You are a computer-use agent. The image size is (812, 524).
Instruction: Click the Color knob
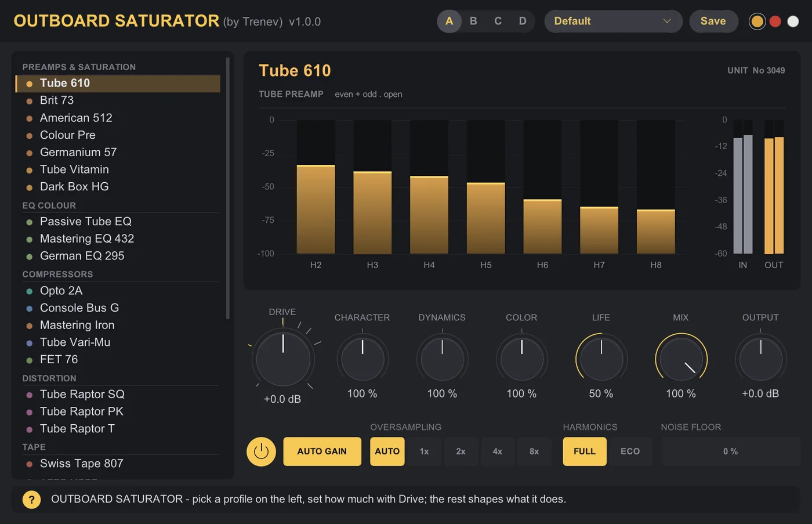(x=521, y=359)
